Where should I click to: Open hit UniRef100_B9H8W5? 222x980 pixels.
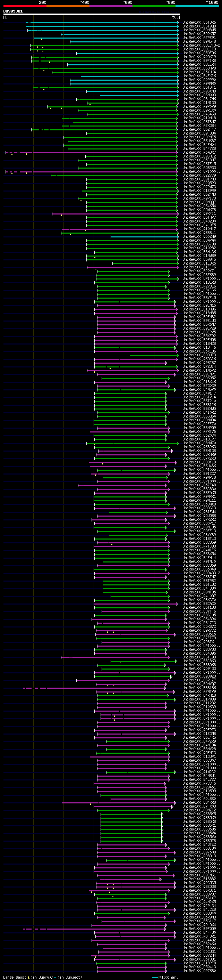pos(199,30)
